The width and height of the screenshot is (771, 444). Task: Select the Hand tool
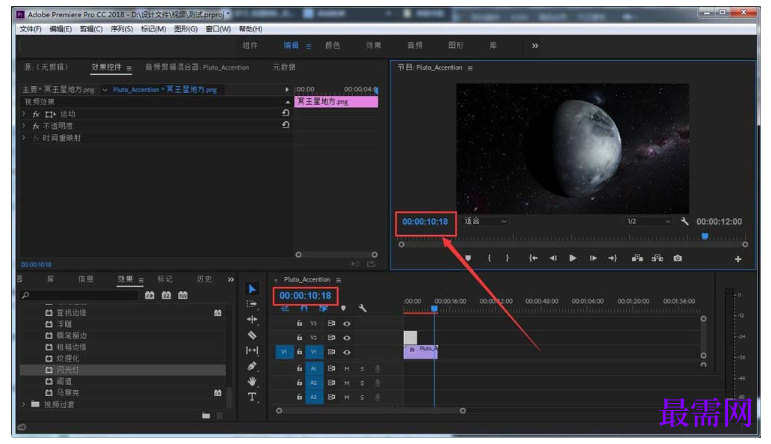click(252, 382)
